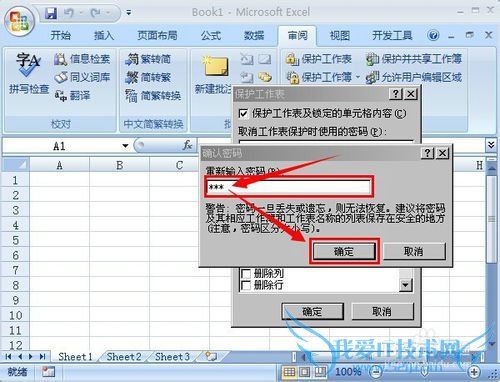500x382 pixels.
Task: Insert a new comment (新建批注)
Action: (214, 75)
